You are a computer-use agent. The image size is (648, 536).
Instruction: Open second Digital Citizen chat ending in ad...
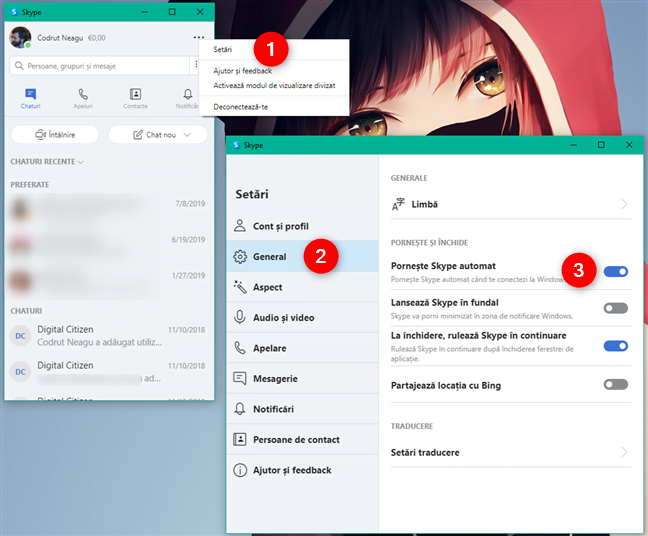click(x=108, y=372)
